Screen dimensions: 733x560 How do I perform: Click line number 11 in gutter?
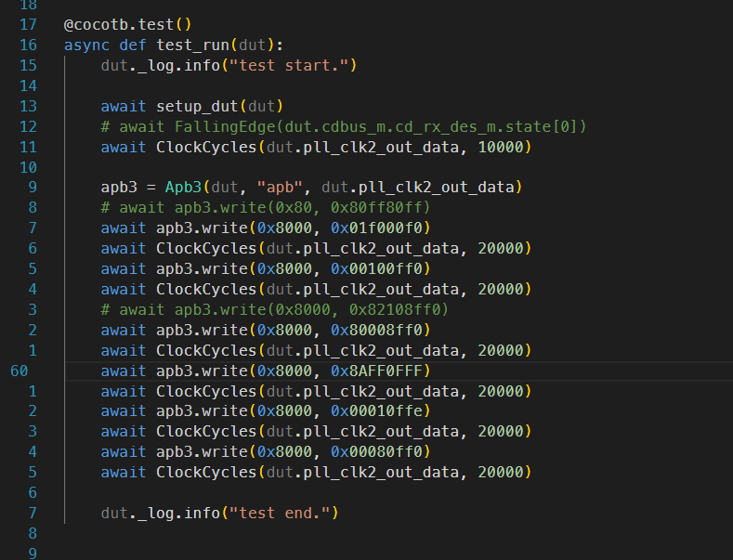point(28,148)
